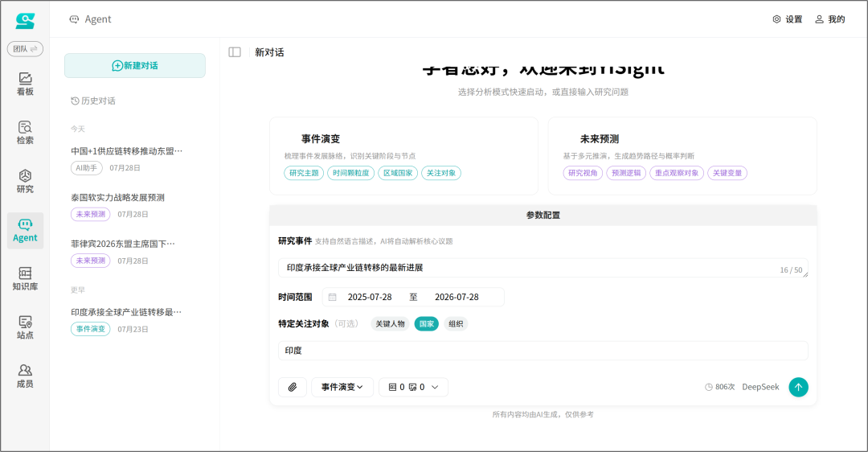Open the 研究 research section

[x=25, y=182]
